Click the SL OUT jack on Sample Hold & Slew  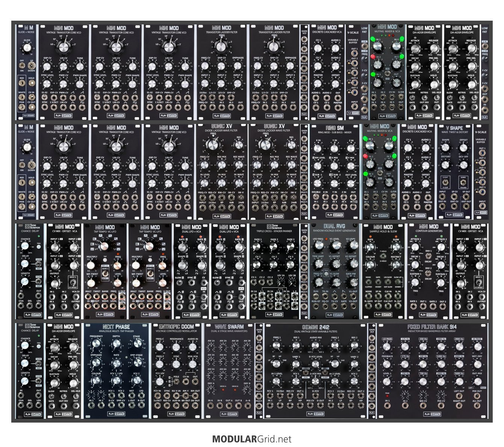397,306
